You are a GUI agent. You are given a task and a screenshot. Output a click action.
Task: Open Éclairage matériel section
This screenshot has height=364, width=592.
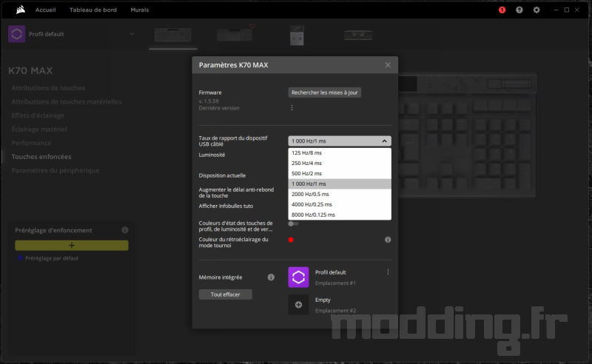pyautogui.click(x=39, y=129)
